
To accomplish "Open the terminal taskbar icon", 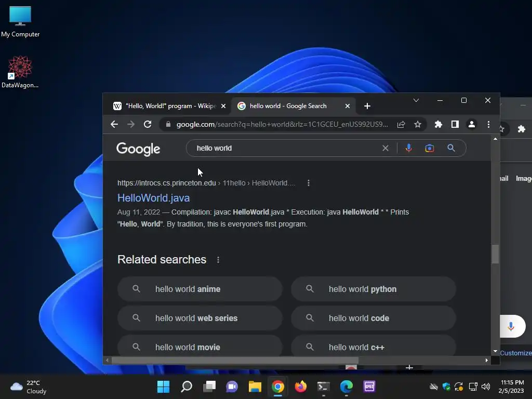I will (323, 387).
